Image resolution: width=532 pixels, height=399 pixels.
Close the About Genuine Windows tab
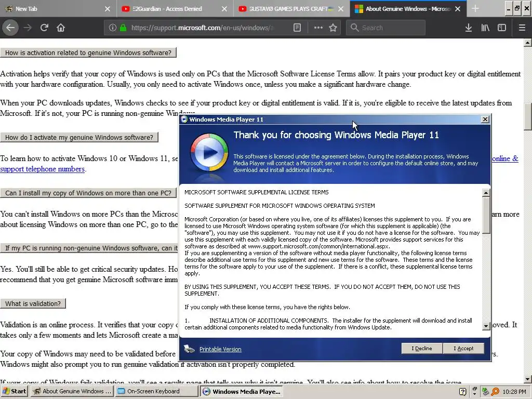click(x=458, y=9)
